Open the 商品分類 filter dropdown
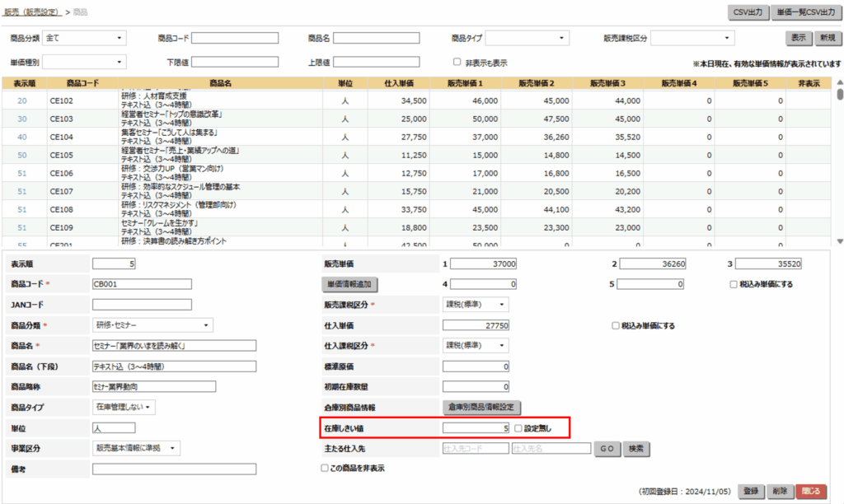Image resolution: width=844 pixels, height=504 pixels. pyautogui.click(x=84, y=38)
